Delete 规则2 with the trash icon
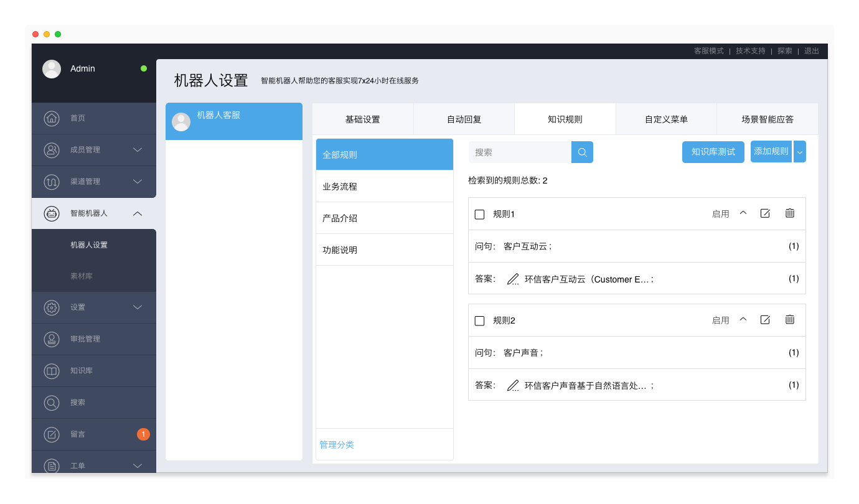Viewport: 859px width, 504px height. (789, 320)
